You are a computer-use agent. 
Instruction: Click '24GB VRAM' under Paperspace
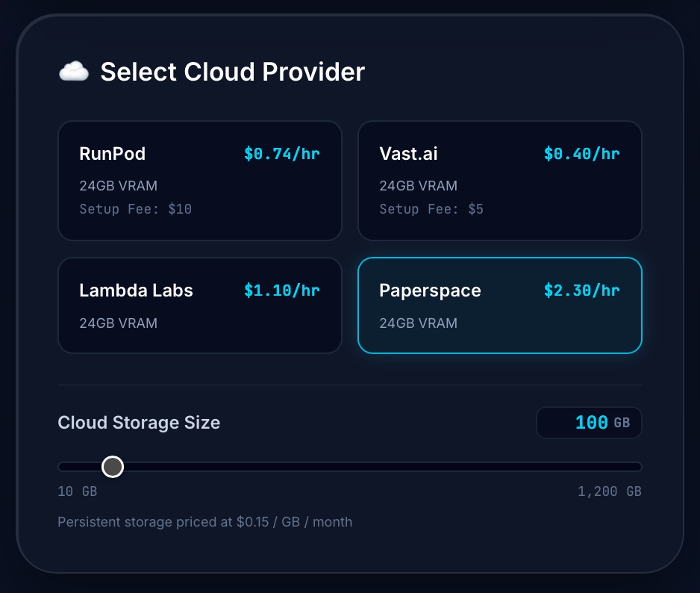tap(419, 323)
